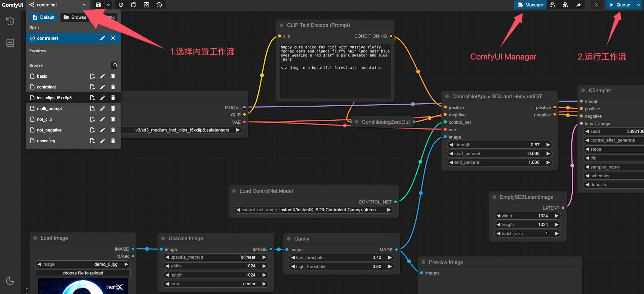Open the queue history sidebar icon
Viewport: 644px width, 294px height.
[x=10, y=21]
